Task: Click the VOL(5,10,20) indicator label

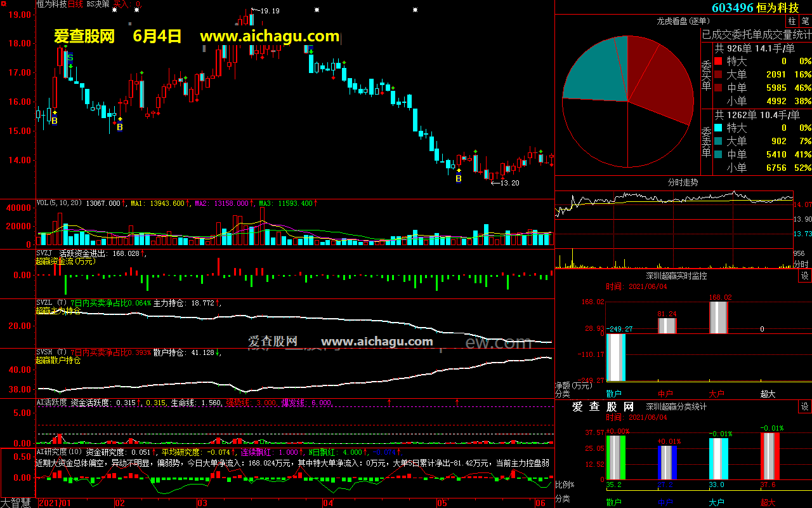Action: (60, 203)
